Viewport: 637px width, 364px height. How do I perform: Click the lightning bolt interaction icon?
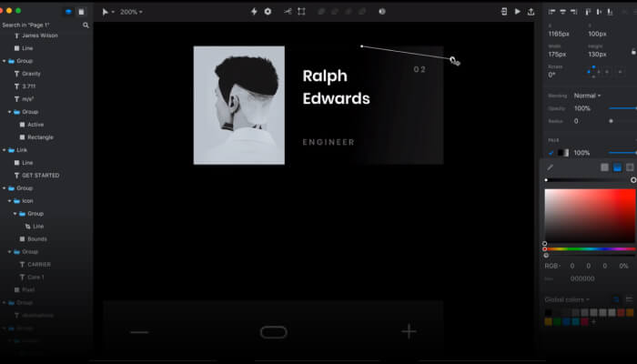point(254,11)
